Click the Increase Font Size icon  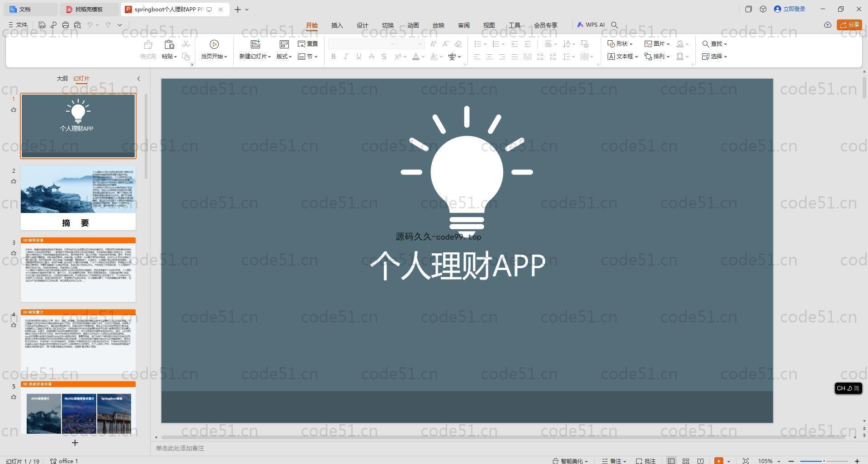[x=433, y=44]
